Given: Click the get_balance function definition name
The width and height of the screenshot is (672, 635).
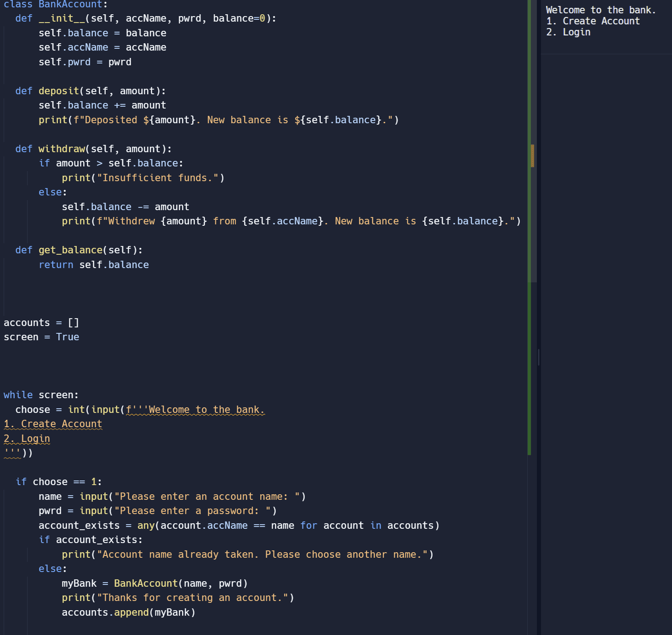Looking at the screenshot, I should (70, 250).
